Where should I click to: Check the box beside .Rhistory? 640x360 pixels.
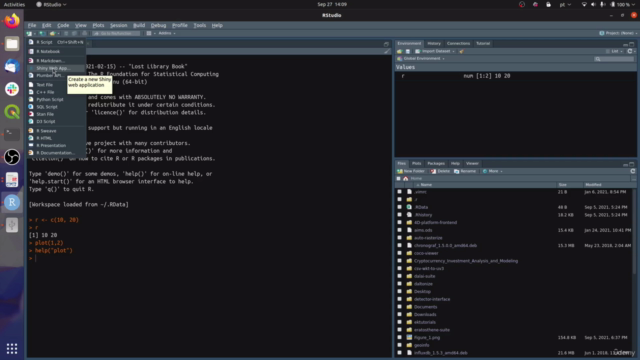(x=400, y=215)
